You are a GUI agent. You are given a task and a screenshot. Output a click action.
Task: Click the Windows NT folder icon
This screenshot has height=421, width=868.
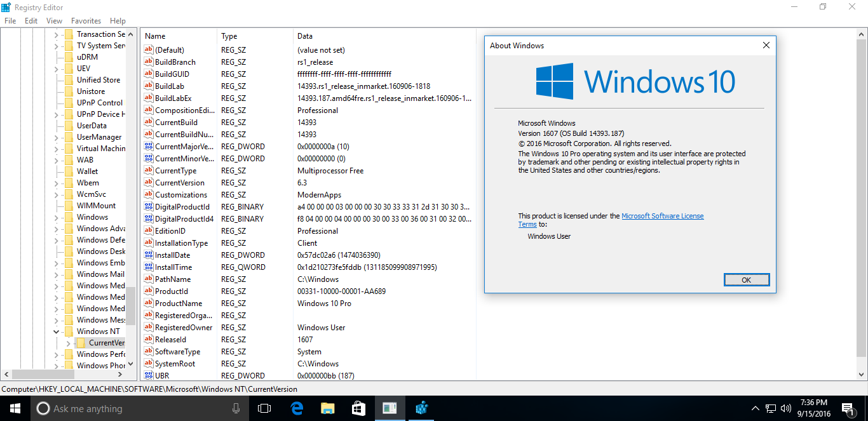[69, 331]
